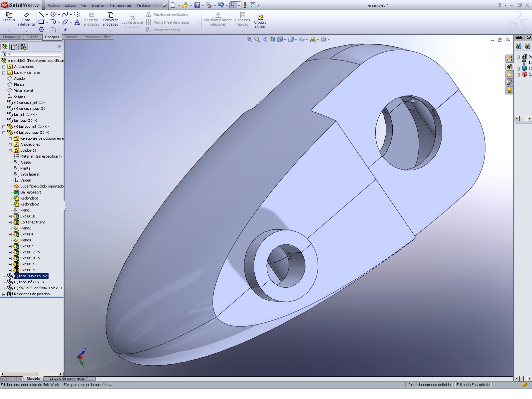This screenshot has height=399, width=532.
Task: Open display style dropdown arrow
Action: coord(296,40)
